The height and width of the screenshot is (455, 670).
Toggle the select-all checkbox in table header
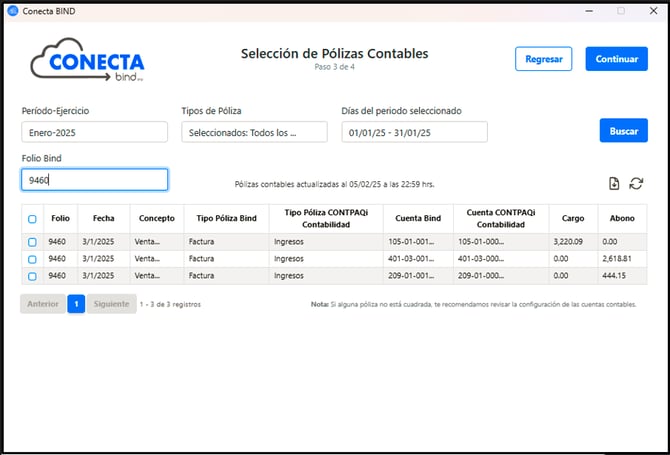point(32,219)
